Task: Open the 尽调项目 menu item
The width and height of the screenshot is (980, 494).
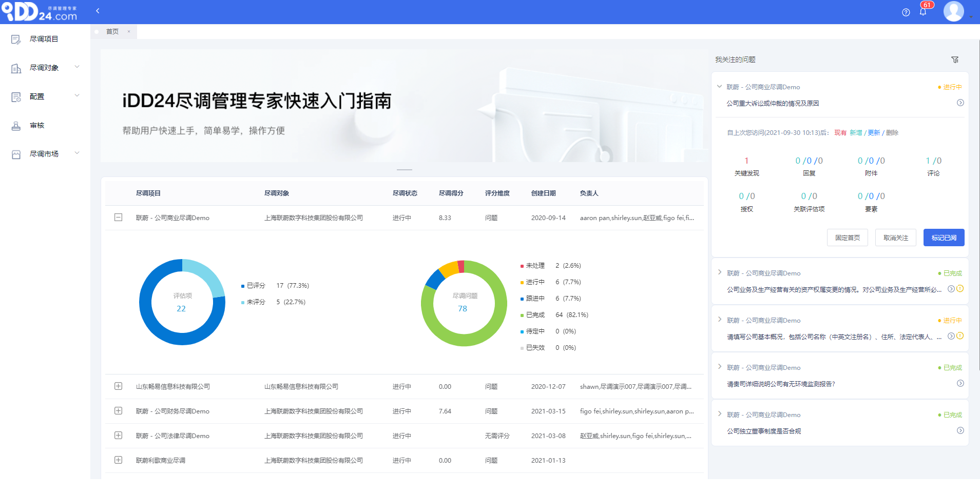Action: (45, 39)
